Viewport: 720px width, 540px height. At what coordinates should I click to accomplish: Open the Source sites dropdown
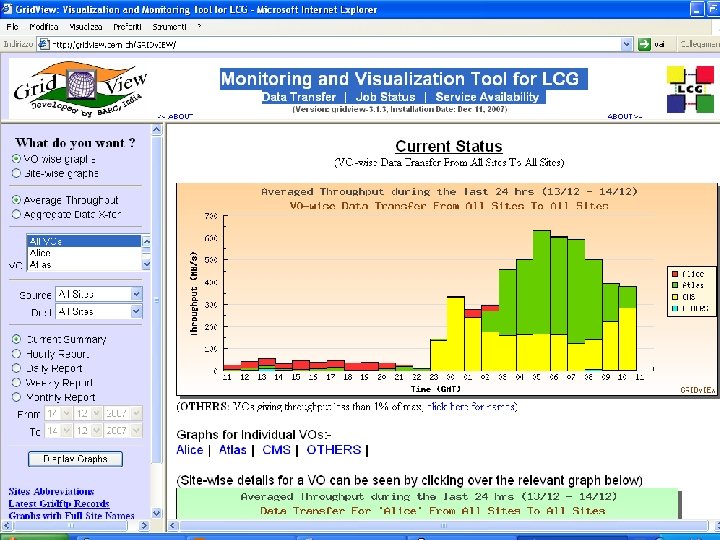click(x=99, y=294)
